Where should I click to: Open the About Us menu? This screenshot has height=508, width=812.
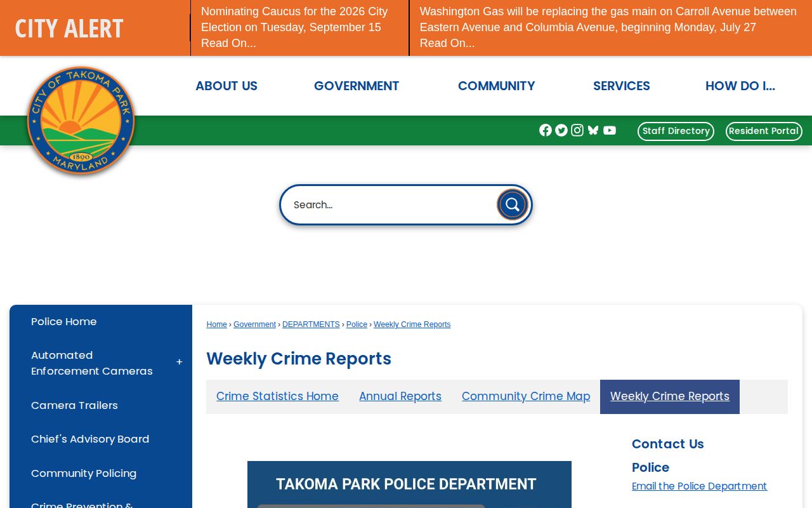click(x=226, y=86)
